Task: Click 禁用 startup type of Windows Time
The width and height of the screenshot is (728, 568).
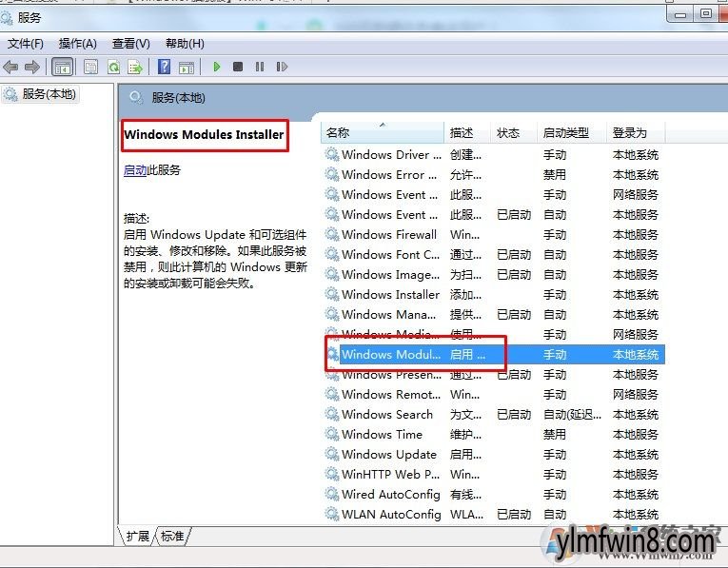Action: tap(555, 435)
